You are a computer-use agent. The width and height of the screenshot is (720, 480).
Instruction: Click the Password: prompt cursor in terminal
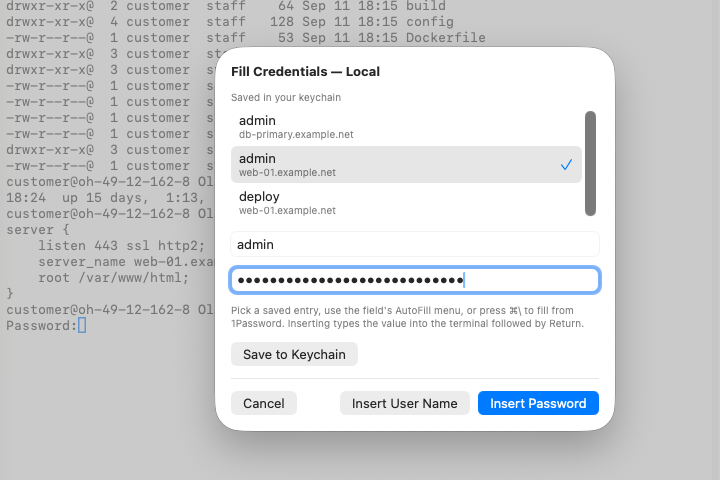[82, 325]
